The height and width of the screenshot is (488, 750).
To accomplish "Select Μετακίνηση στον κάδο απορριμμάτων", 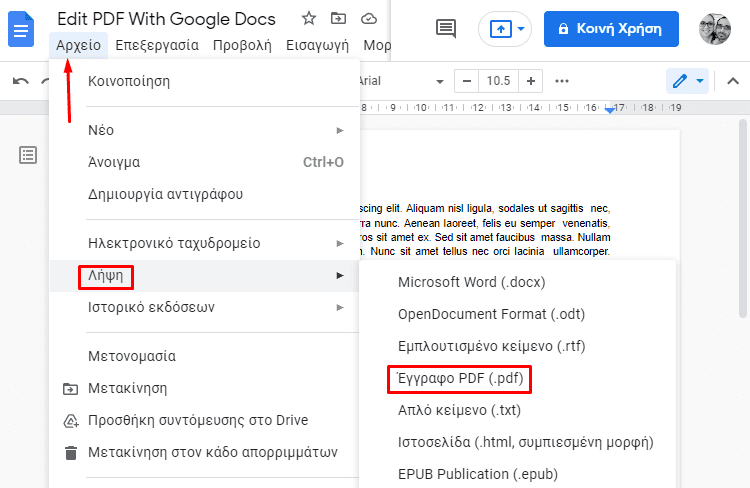I will pos(205,452).
